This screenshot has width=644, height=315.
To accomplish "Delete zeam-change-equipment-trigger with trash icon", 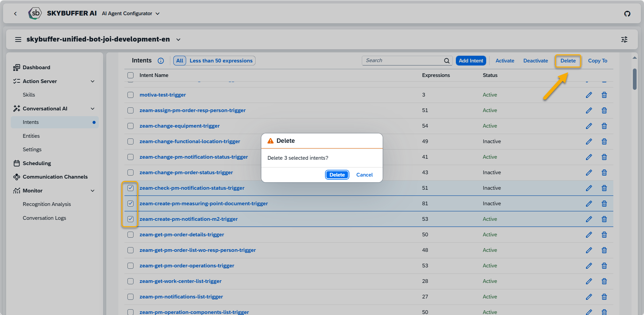I will pyautogui.click(x=604, y=126).
